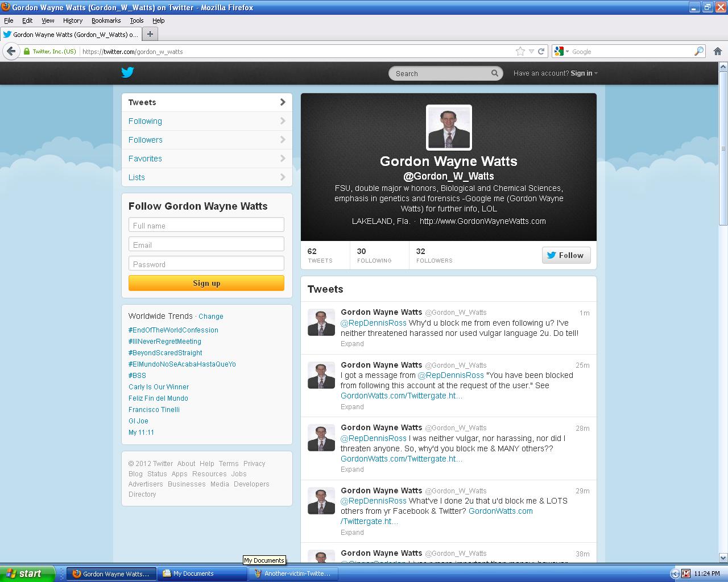Open Lists in sidebar
This screenshot has width=728, height=582.
coord(207,177)
